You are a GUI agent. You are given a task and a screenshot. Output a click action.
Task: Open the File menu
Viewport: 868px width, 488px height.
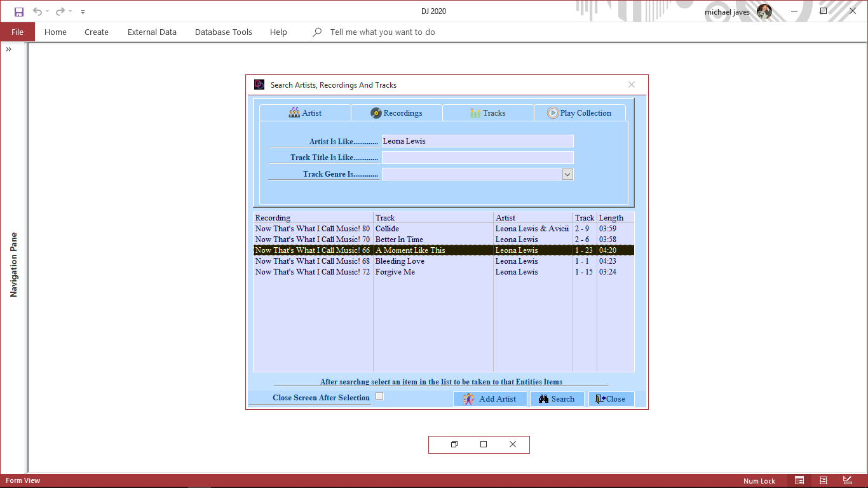pos(17,32)
